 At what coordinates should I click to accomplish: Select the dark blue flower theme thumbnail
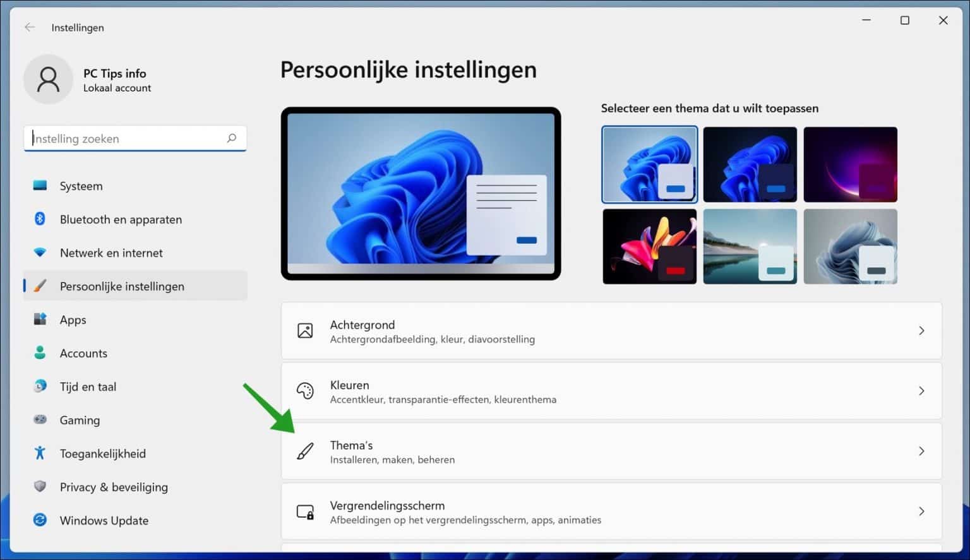click(750, 164)
